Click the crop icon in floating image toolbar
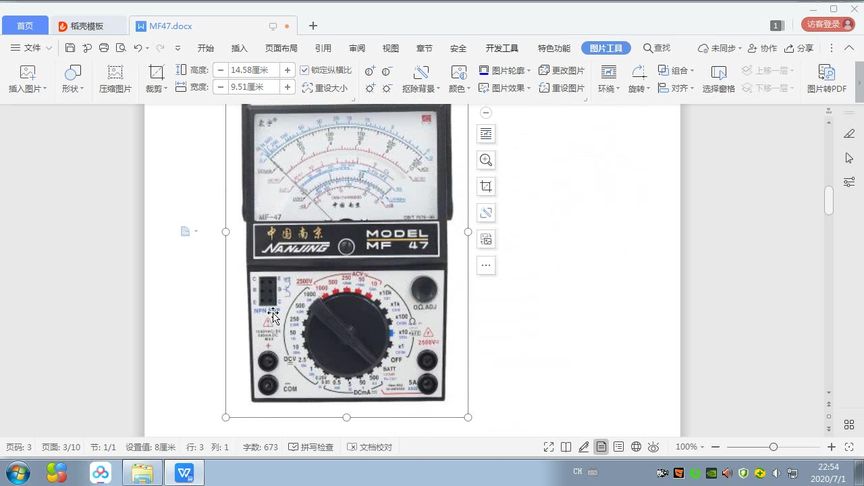Screen dimensions: 864x486 [x=485, y=186]
